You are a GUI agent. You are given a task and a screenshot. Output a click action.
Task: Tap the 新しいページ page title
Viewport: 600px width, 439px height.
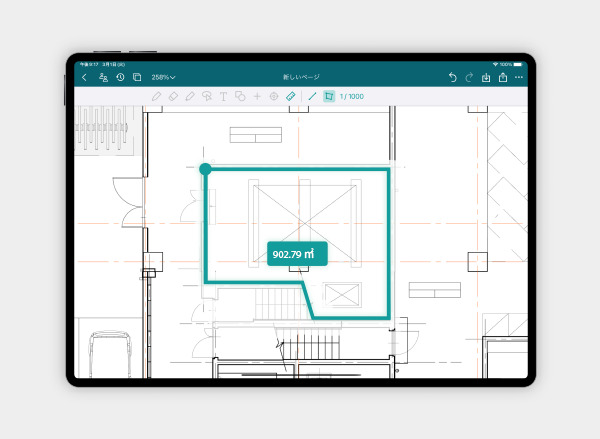pyautogui.click(x=300, y=77)
